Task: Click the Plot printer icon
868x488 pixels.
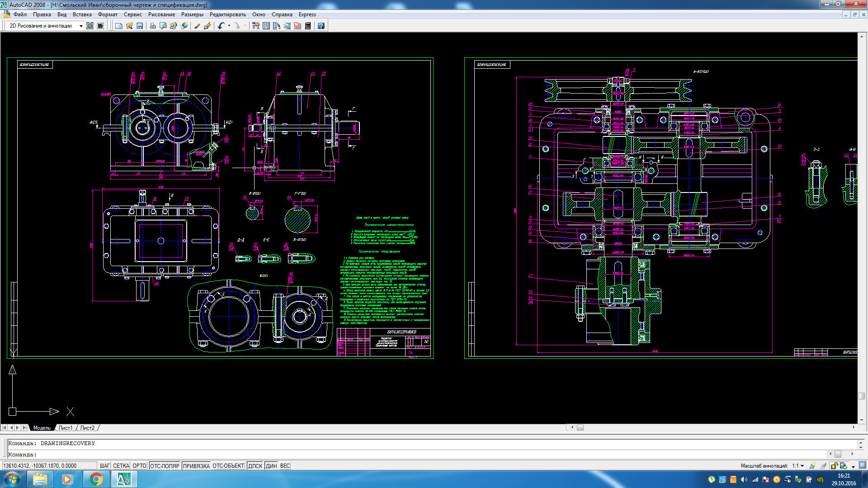Action: [x=153, y=26]
